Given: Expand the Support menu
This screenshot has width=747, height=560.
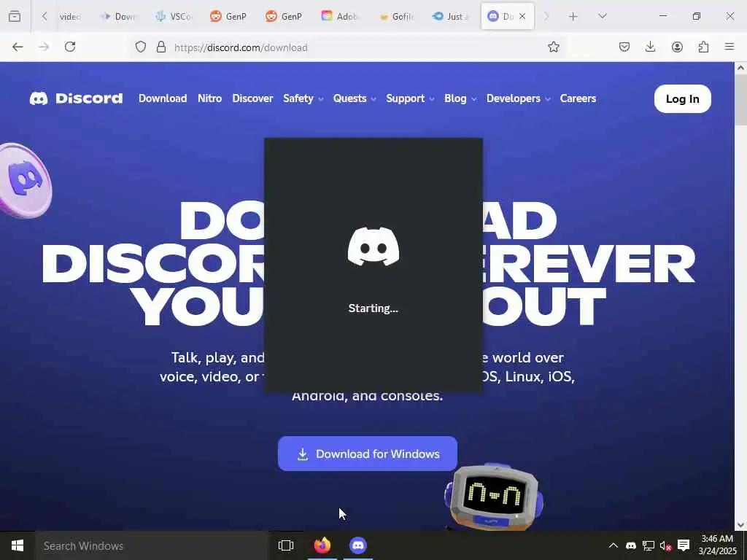Looking at the screenshot, I should tap(410, 98).
